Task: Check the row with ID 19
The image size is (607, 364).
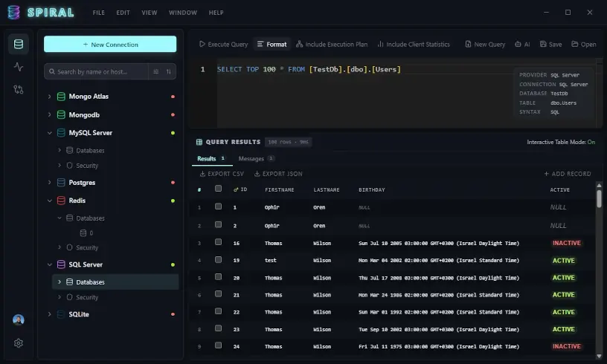Action: (x=219, y=260)
